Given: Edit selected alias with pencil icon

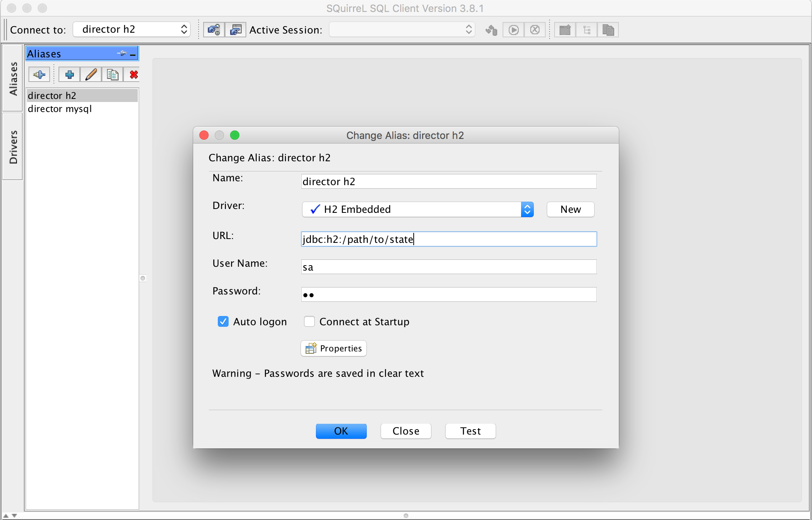Looking at the screenshot, I should (91, 74).
